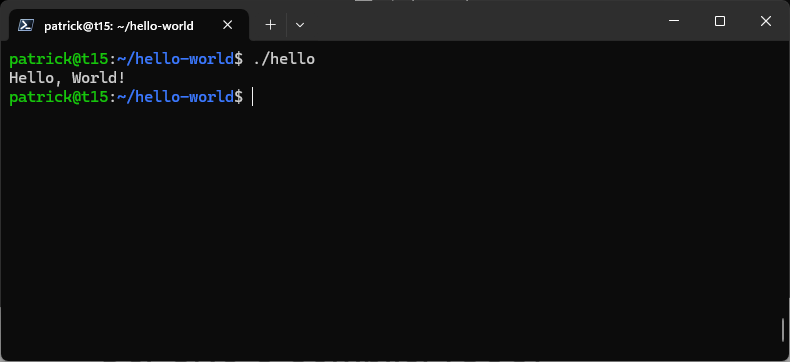Click green patrick@t15 in the first prompt

58,59
